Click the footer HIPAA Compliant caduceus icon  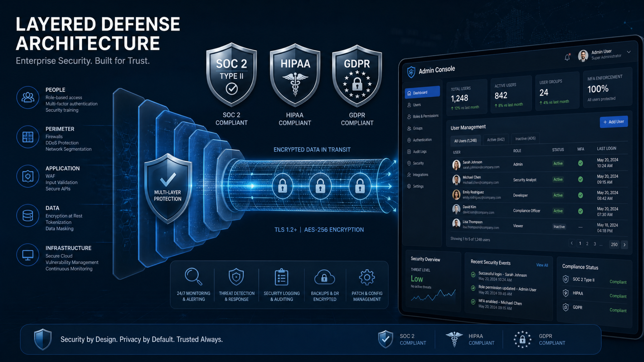point(454,339)
